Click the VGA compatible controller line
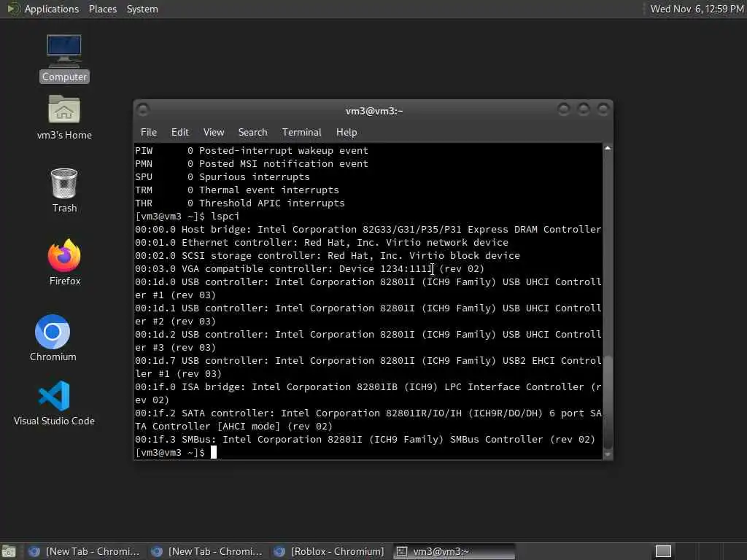The image size is (747, 560). pos(309,269)
